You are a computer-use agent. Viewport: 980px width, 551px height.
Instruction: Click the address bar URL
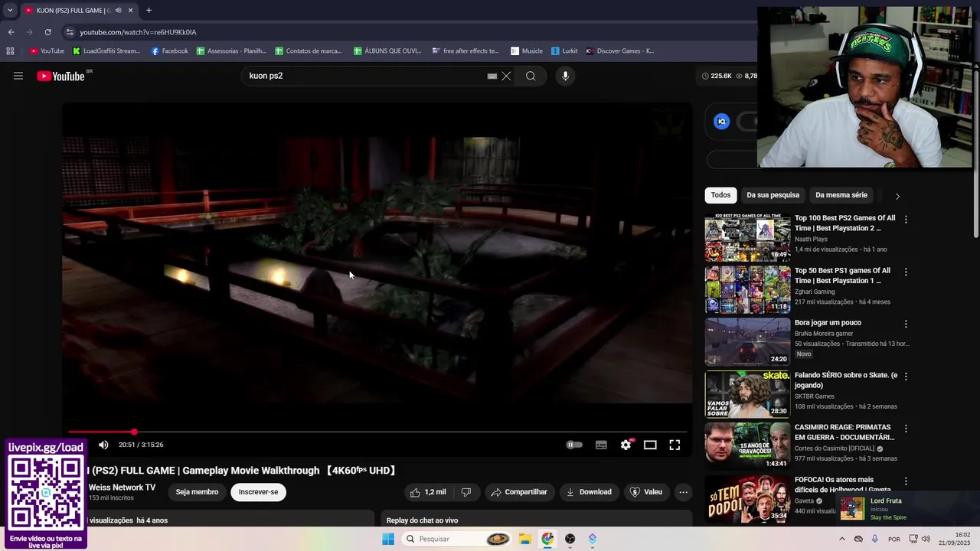(x=139, y=32)
